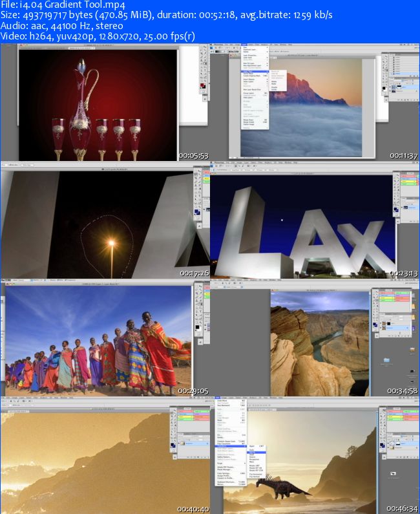Click black foreground swatch in 00:29:05 frame

[198, 327]
